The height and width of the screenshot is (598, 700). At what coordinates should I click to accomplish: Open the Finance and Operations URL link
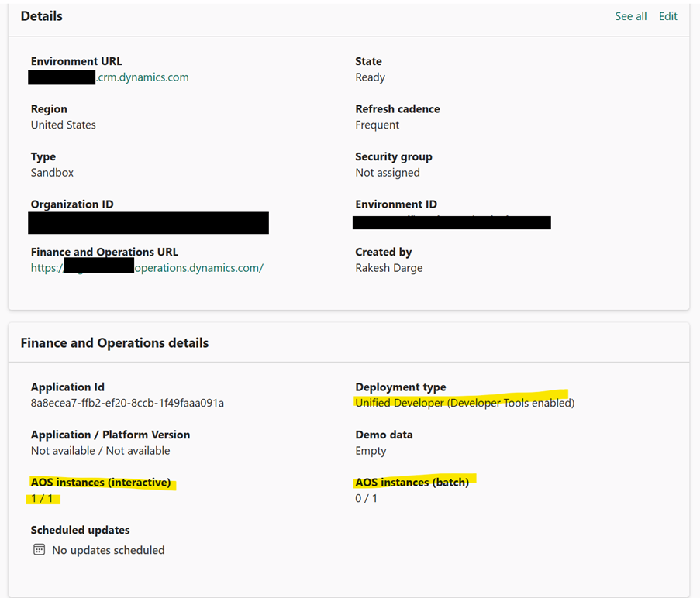tap(147, 267)
